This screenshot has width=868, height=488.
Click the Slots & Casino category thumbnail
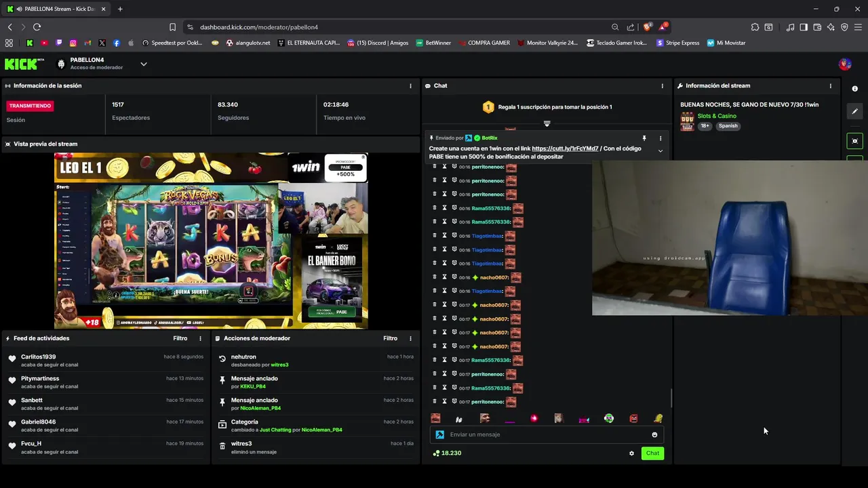coord(688,121)
